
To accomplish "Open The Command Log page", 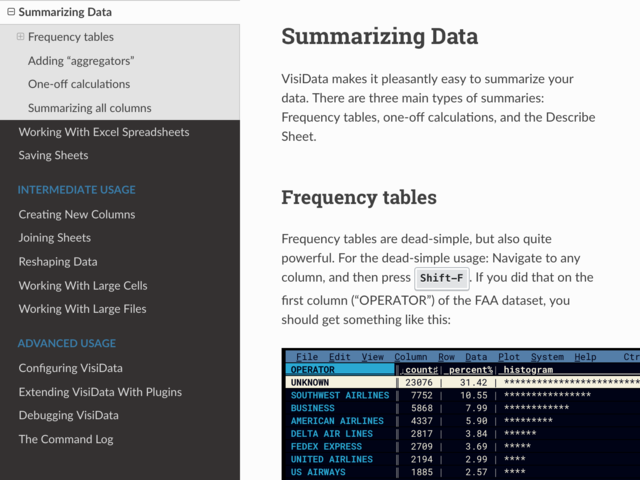I will (66, 439).
